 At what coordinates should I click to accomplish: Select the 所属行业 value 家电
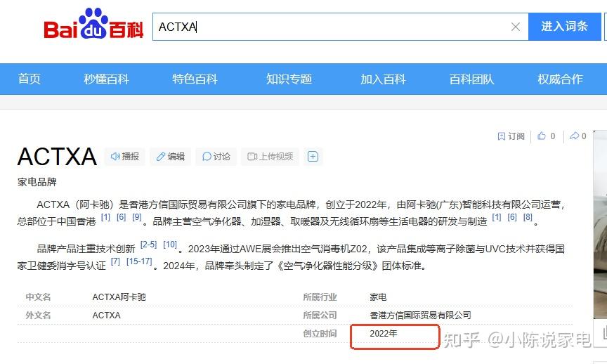(378, 297)
